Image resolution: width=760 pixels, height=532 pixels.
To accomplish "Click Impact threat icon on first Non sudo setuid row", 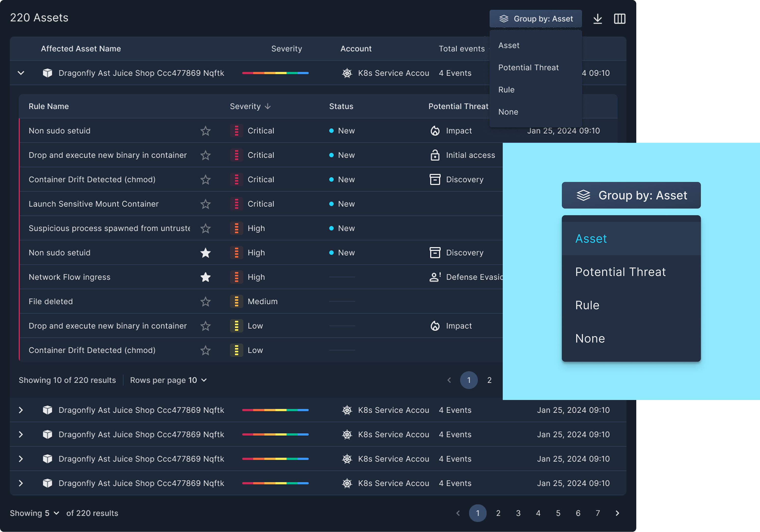I will [x=435, y=131].
